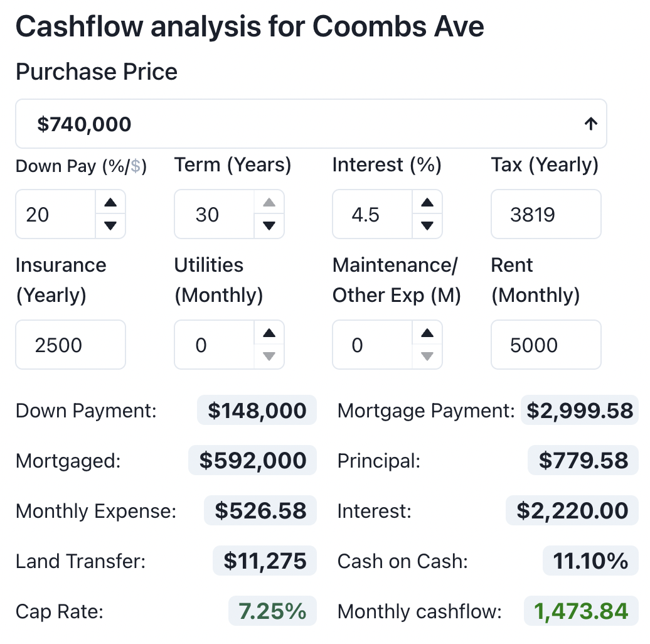Click the Monthly cashflow 1,473.84 value

[580, 611]
